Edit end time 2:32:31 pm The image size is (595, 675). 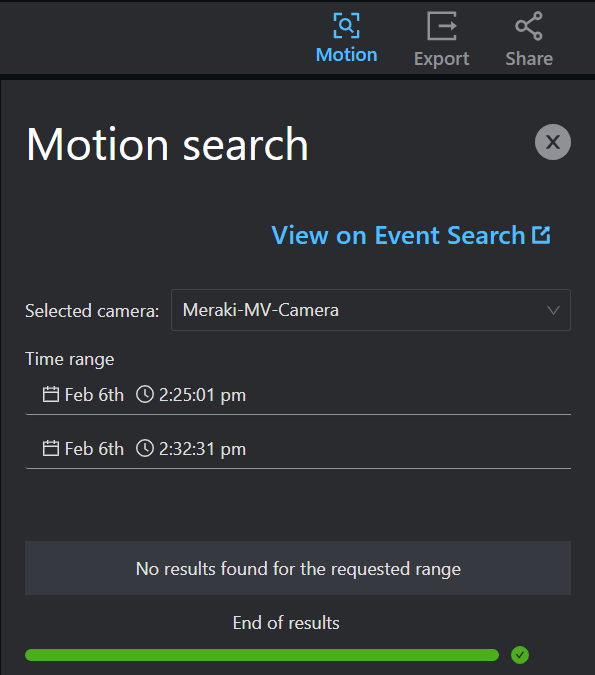click(x=202, y=449)
